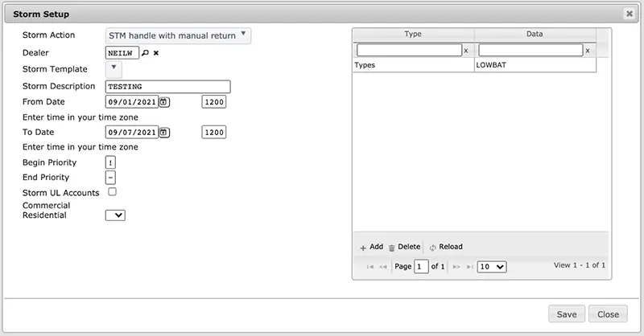Click the Storm Description field

(168, 87)
